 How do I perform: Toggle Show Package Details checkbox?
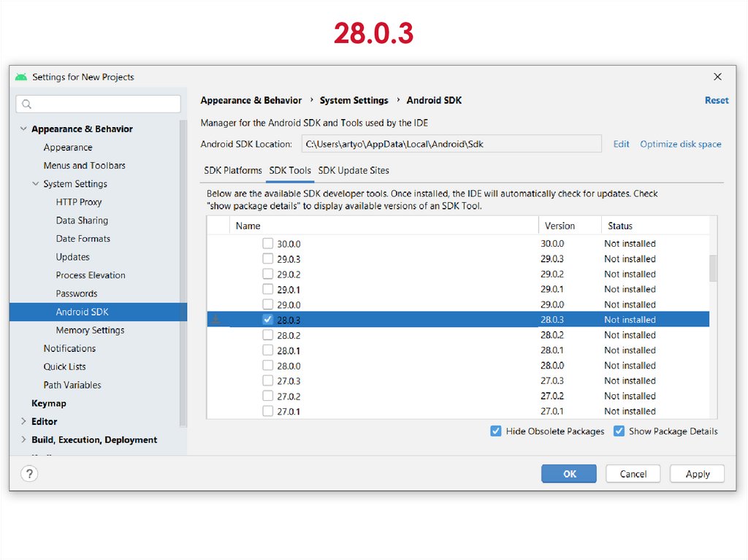click(619, 431)
